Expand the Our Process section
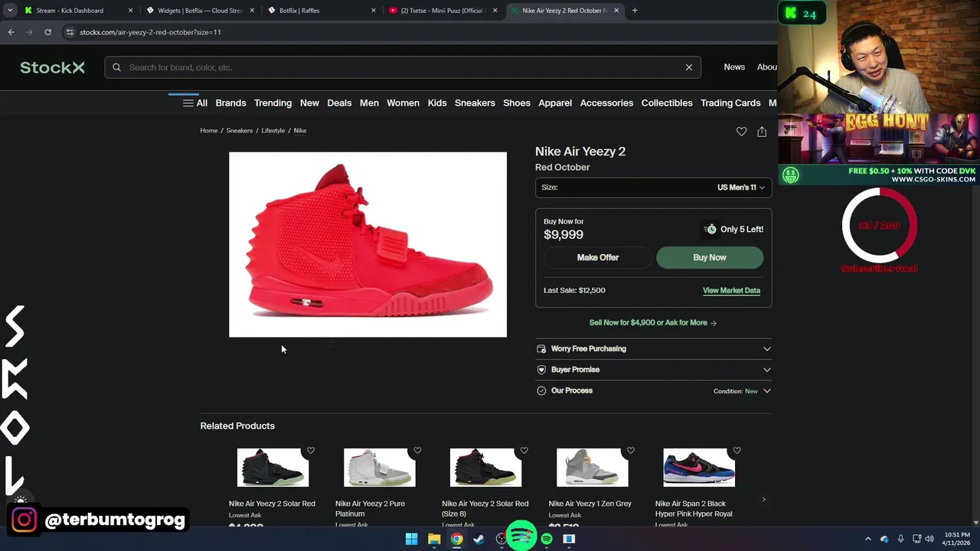The image size is (980, 551). (x=653, y=390)
